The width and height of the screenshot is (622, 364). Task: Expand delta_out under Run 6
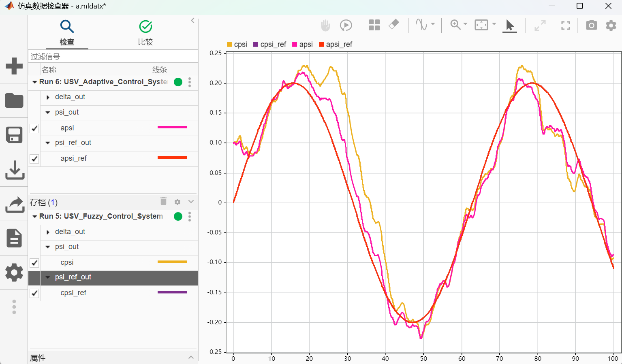48,97
